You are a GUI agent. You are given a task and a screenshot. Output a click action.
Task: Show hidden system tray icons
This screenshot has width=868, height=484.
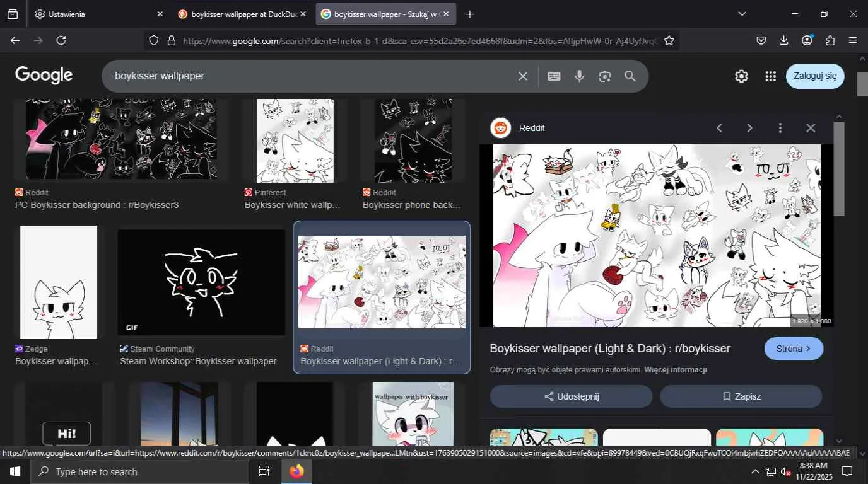[x=755, y=471]
